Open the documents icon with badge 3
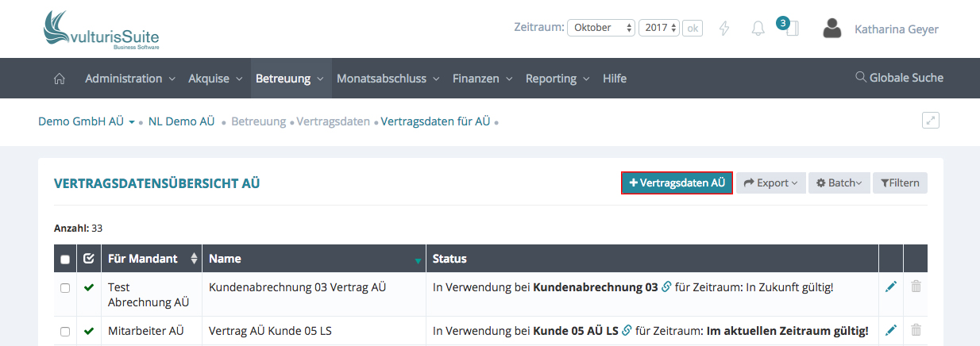The image size is (980, 346). click(x=790, y=29)
